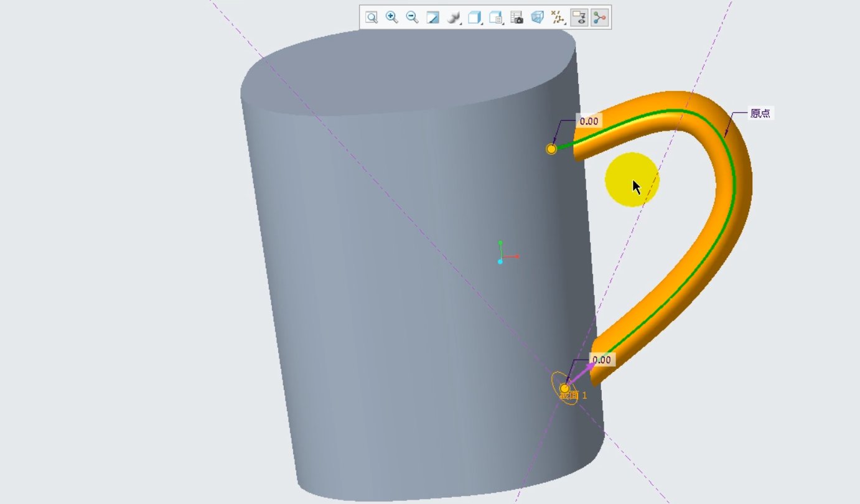
Task: Toggle the Spin Center icon
Action: pyautogui.click(x=600, y=17)
